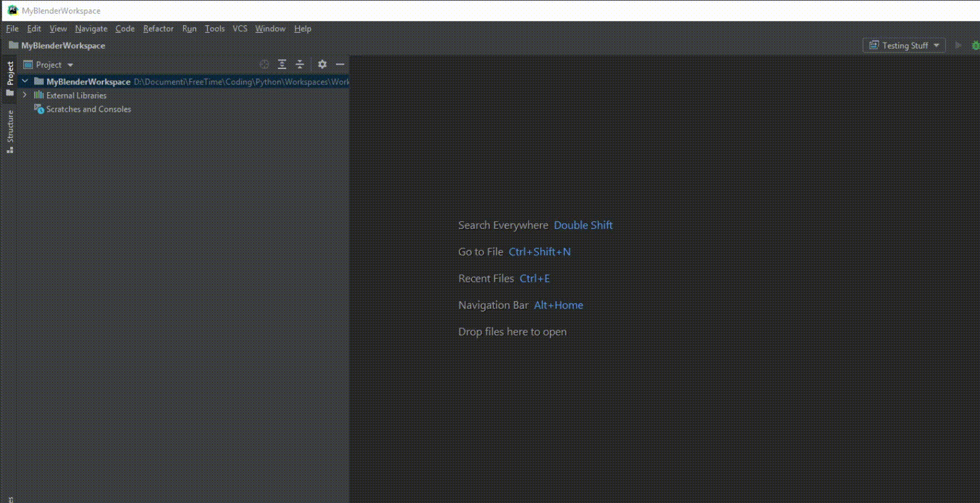Open the Code menu
This screenshot has width=980, height=503.
pyautogui.click(x=125, y=28)
